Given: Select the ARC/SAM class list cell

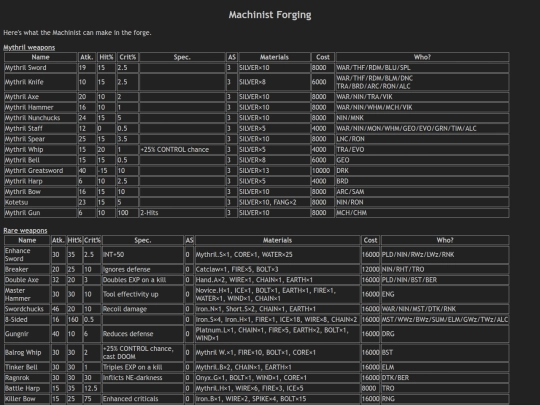Looking at the screenshot, I should (x=422, y=192).
